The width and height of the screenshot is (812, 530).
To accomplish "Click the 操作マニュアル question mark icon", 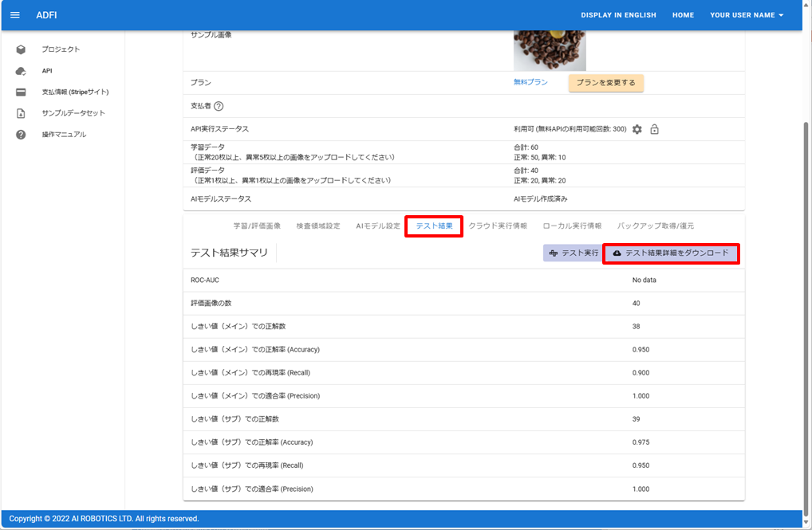I will click(21, 135).
